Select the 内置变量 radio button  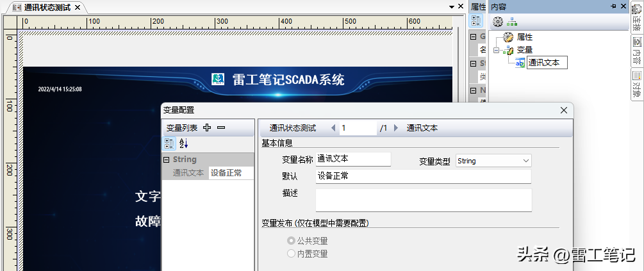pyautogui.click(x=292, y=254)
